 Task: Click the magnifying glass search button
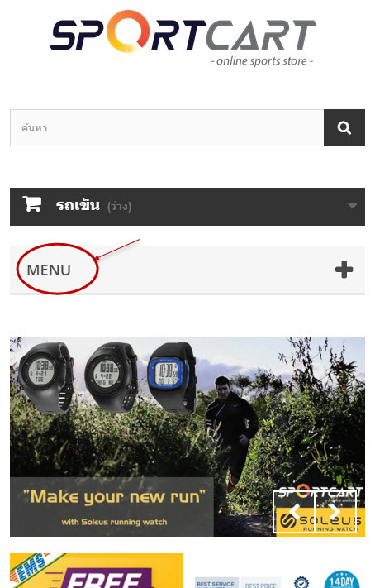pyautogui.click(x=344, y=128)
